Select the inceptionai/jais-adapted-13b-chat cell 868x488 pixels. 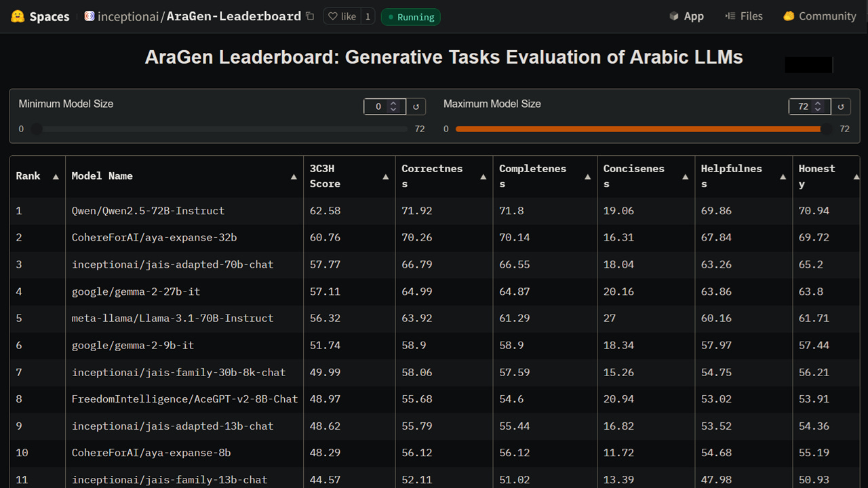click(x=184, y=426)
